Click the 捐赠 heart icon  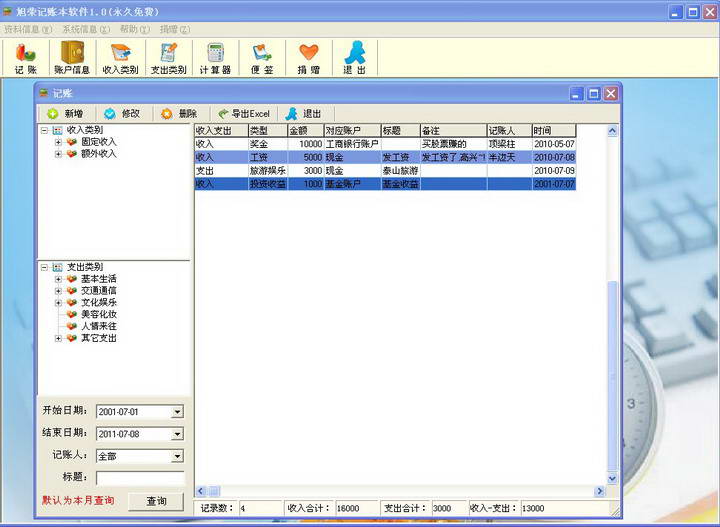(x=308, y=58)
